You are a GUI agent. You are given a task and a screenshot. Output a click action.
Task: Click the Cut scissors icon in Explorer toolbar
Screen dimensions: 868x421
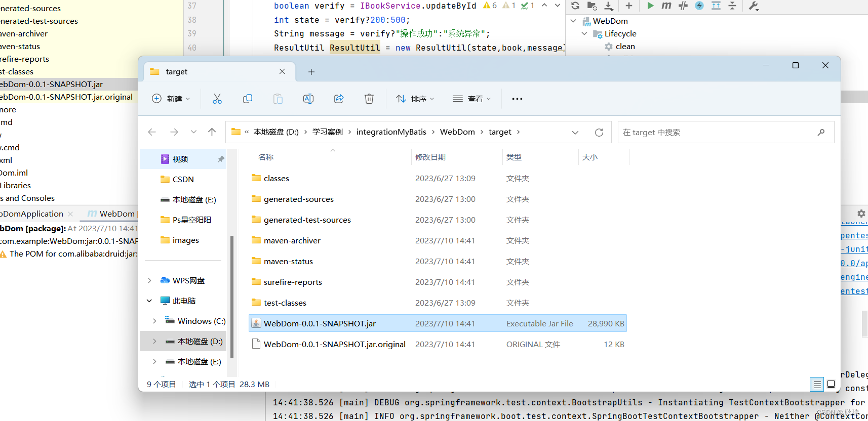click(x=217, y=99)
